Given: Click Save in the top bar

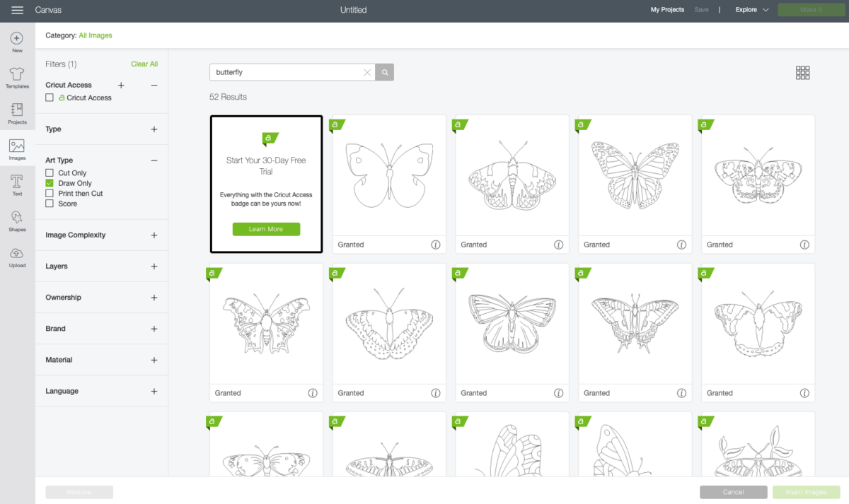Looking at the screenshot, I should tap(701, 10).
